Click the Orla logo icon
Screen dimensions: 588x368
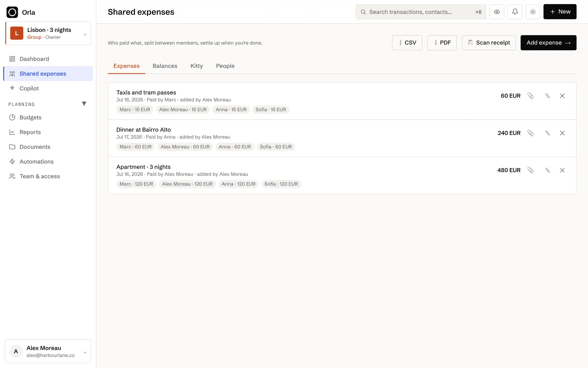click(12, 12)
